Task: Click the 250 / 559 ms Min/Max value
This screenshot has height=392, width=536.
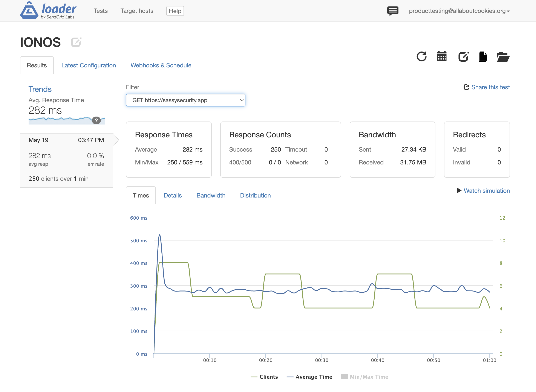Action: pos(185,162)
